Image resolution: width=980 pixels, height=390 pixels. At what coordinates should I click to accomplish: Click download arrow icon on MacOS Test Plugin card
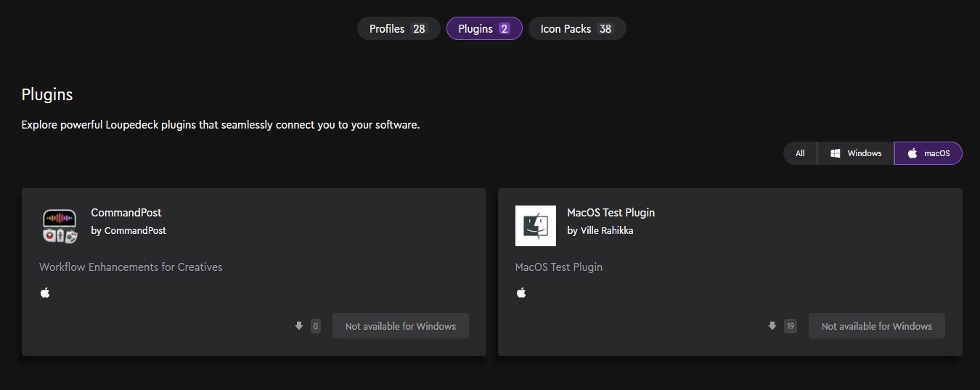click(x=772, y=326)
